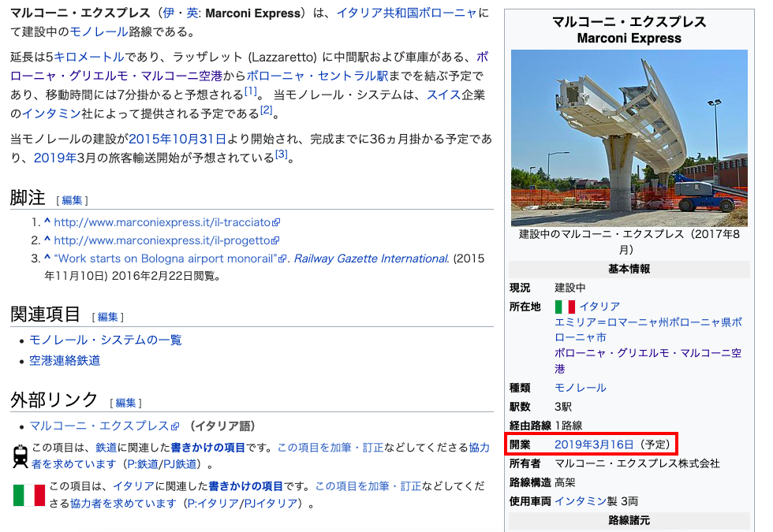The width and height of the screenshot is (773, 532).
Task: Click the Italy flag in infobox location row
Action: [x=564, y=307]
